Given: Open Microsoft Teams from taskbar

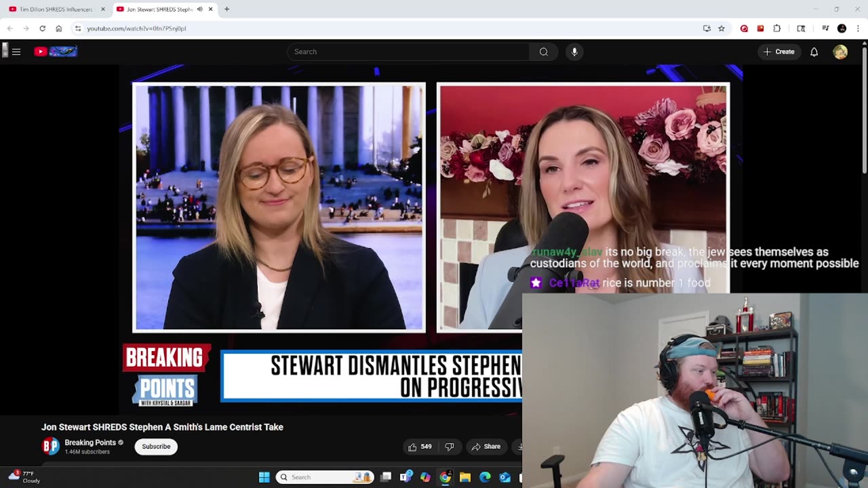Looking at the screenshot, I should (406, 477).
